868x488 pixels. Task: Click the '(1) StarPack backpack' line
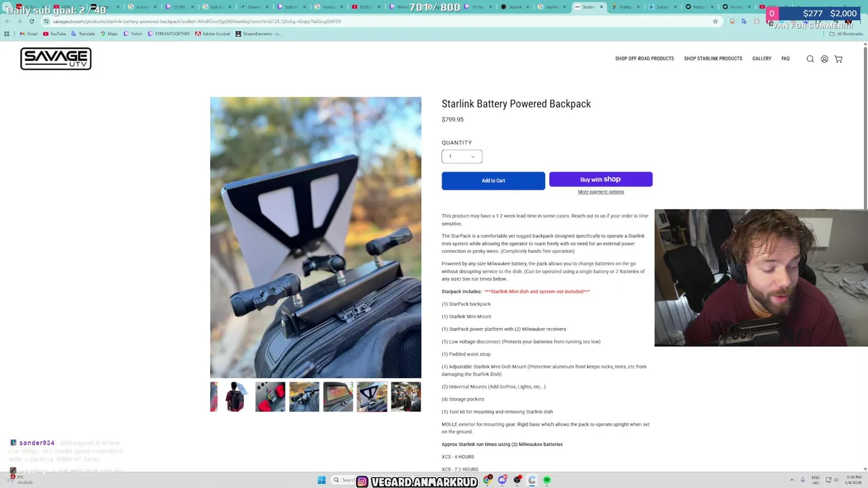pos(466,304)
